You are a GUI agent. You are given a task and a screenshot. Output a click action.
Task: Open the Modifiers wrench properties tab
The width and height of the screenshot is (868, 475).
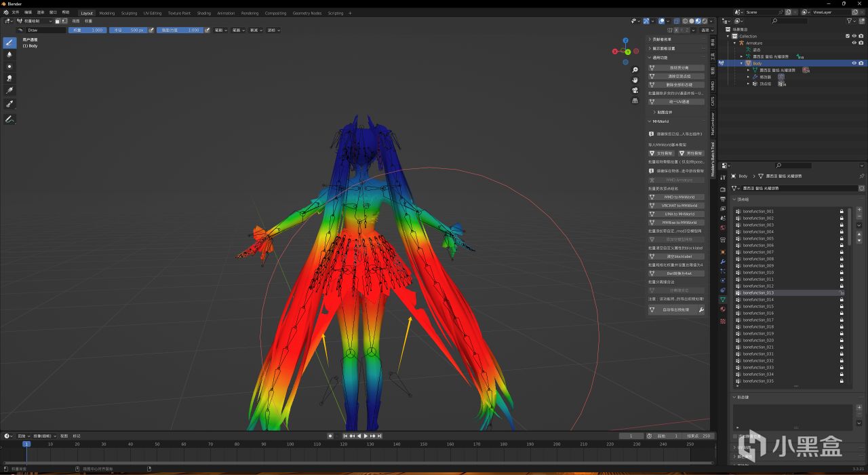[x=723, y=261]
